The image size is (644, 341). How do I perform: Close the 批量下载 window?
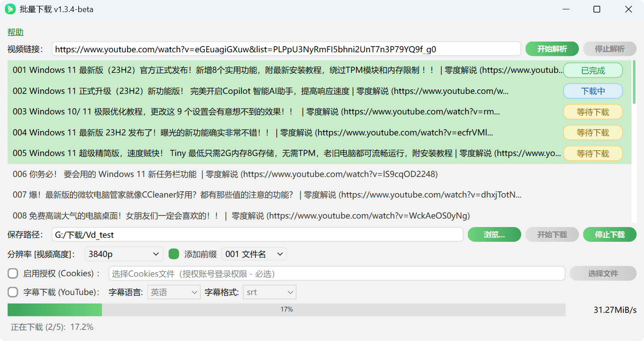[x=628, y=9]
